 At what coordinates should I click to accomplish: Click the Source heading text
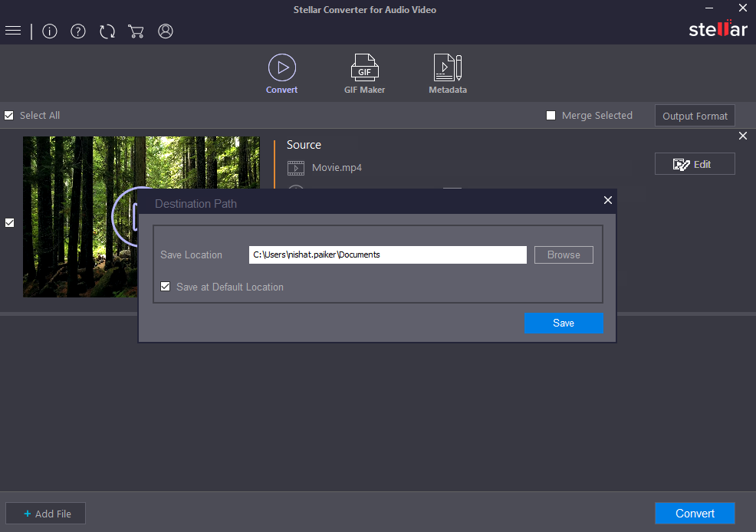[x=304, y=145]
